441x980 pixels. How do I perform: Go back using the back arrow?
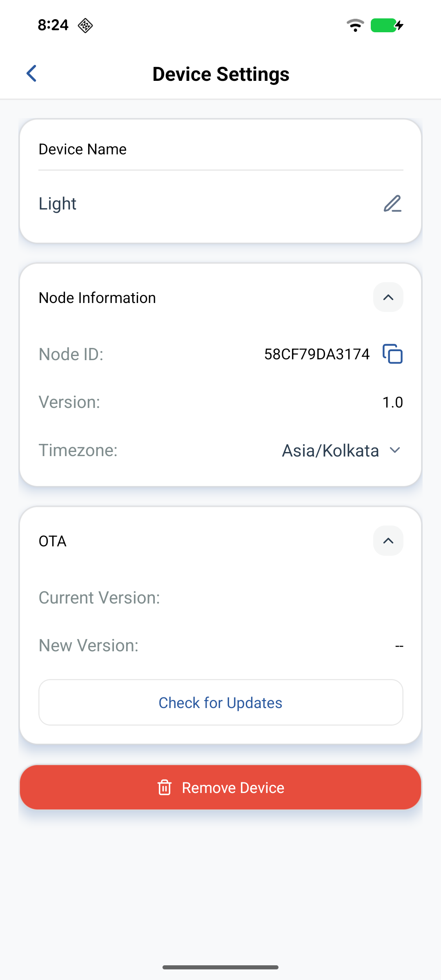click(x=32, y=73)
